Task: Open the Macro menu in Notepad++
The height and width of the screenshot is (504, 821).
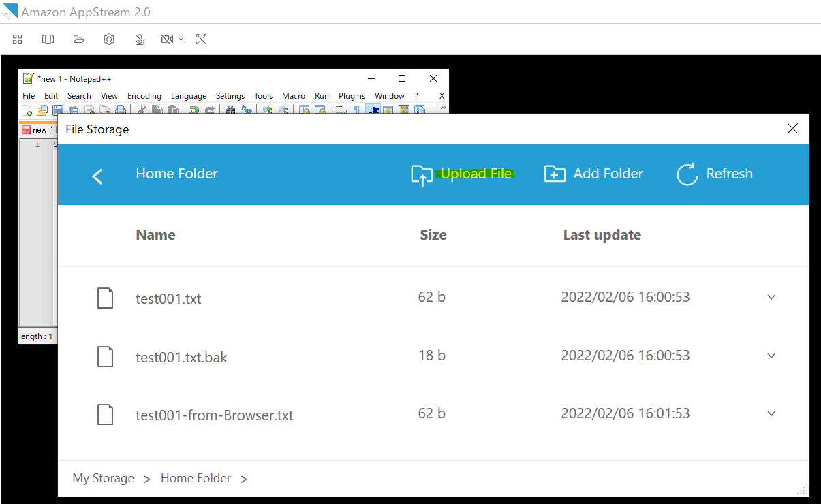Action: (x=294, y=96)
